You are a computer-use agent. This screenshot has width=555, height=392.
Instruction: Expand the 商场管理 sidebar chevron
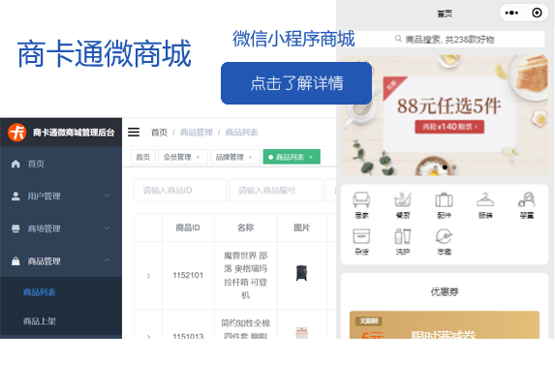[x=108, y=228]
